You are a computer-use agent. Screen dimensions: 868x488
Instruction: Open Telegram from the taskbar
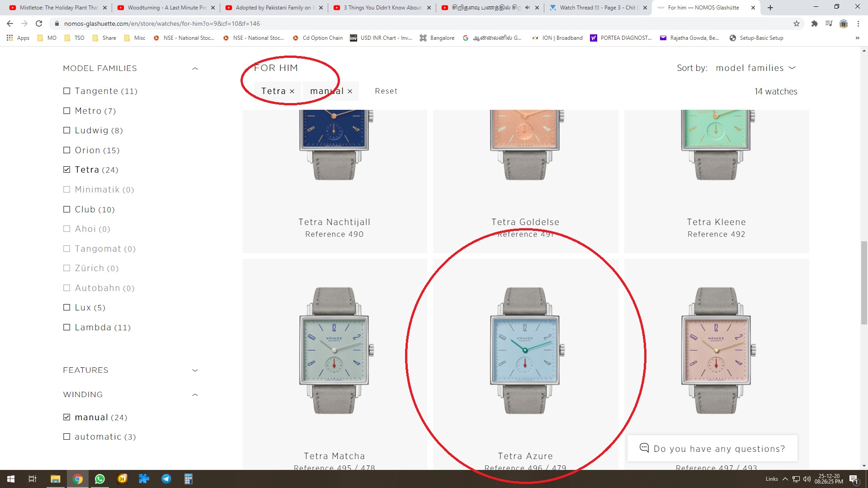(166, 479)
